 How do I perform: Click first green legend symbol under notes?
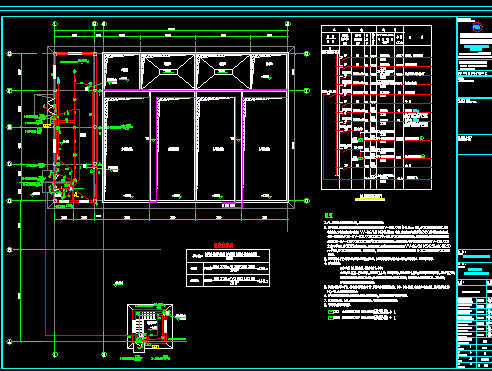point(331,312)
